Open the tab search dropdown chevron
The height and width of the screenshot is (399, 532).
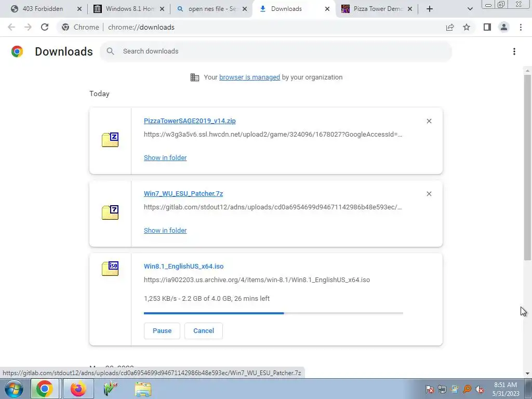pos(470,9)
